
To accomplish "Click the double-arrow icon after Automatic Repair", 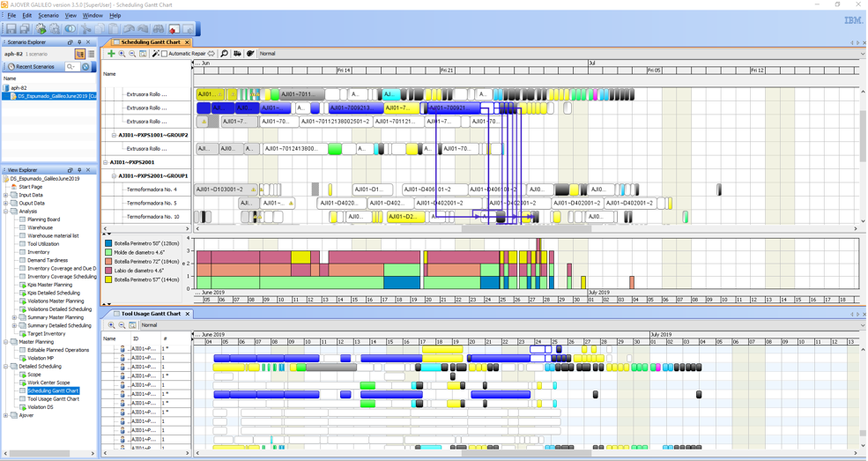I will tap(211, 54).
